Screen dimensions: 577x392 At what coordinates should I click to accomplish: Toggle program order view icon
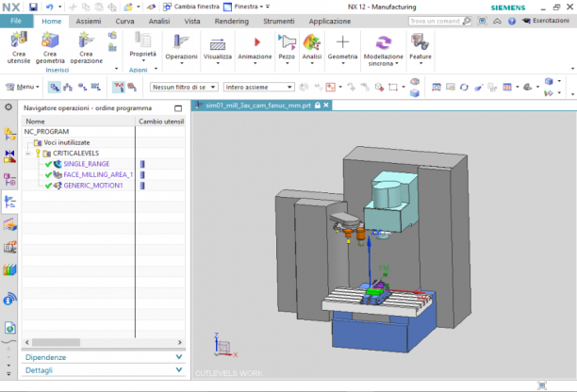(x=55, y=87)
